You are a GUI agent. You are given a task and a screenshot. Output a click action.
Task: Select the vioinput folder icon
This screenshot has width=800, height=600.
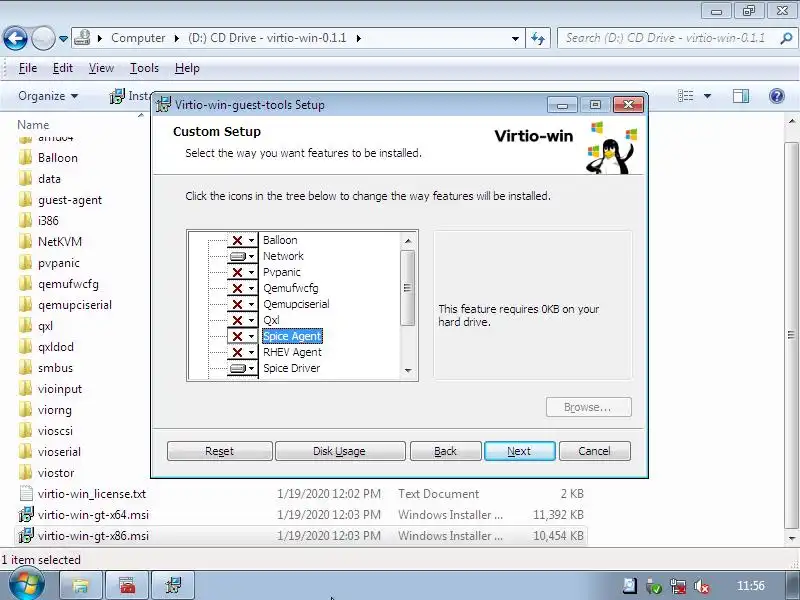(x=26, y=389)
